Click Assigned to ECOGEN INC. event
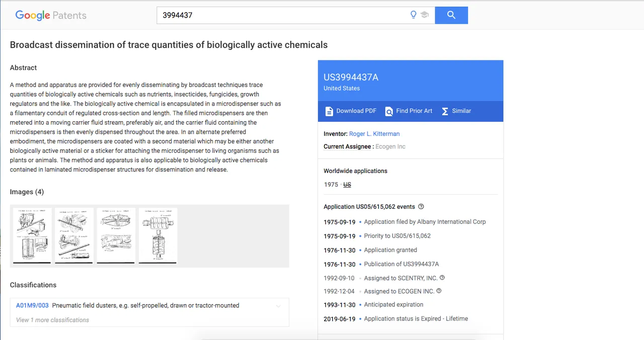The width and height of the screenshot is (644, 340). pyautogui.click(x=399, y=291)
